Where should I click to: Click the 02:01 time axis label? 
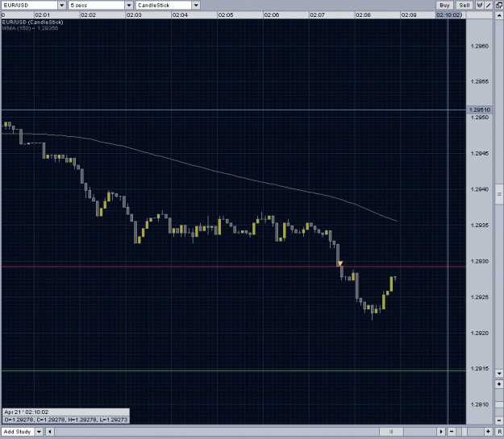coord(43,15)
